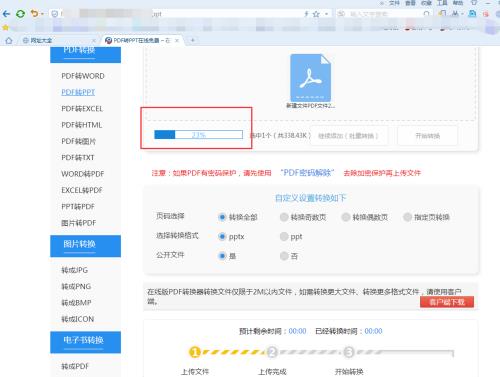Viewport: 500px width, 377px height.
Task: Click the 图片转换 section header
Action: [x=85, y=246]
